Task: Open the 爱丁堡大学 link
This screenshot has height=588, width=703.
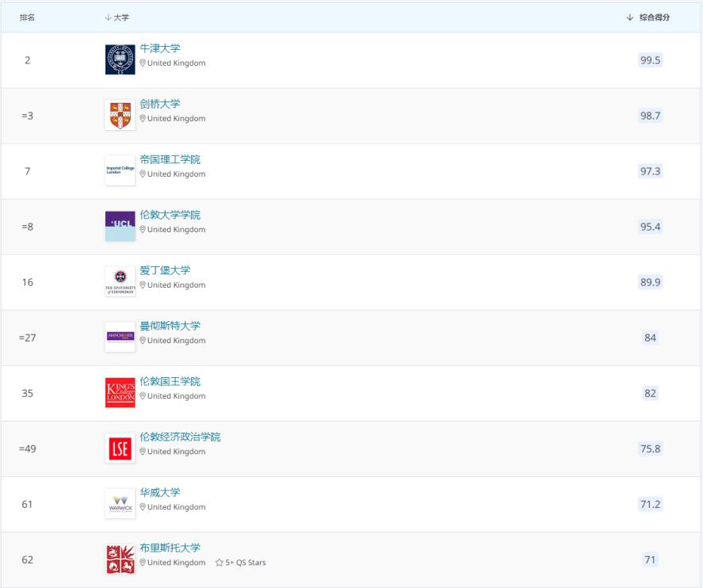Action: [x=165, y=270]
